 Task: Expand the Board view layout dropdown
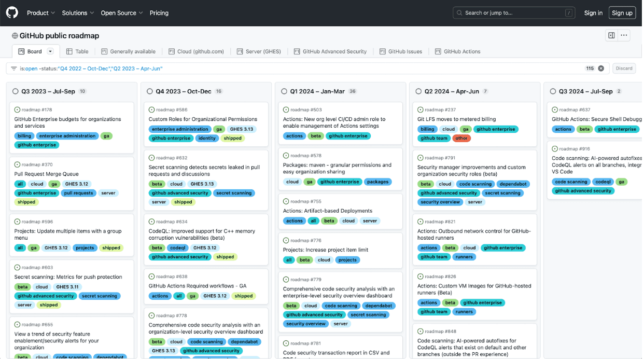pos(50,51)
